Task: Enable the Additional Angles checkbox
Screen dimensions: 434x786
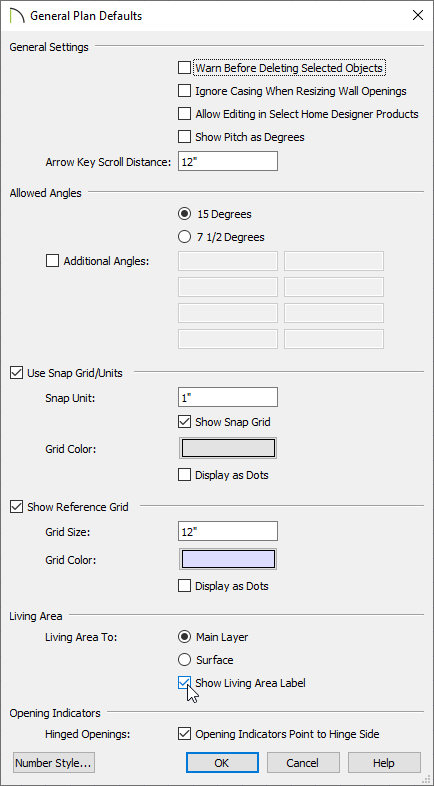Action: (x=52, y=261)
